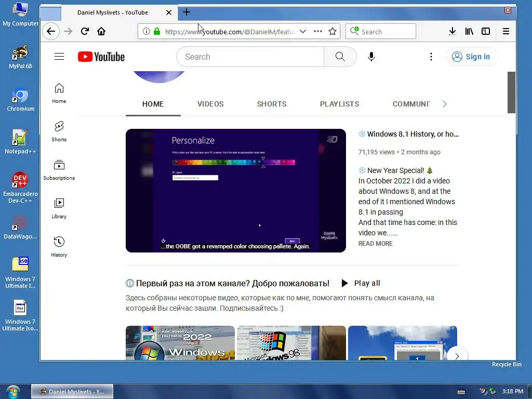Advance the video carousel with next arrow
This screenshot has width=532, height=399.
[x=457, y=356]
